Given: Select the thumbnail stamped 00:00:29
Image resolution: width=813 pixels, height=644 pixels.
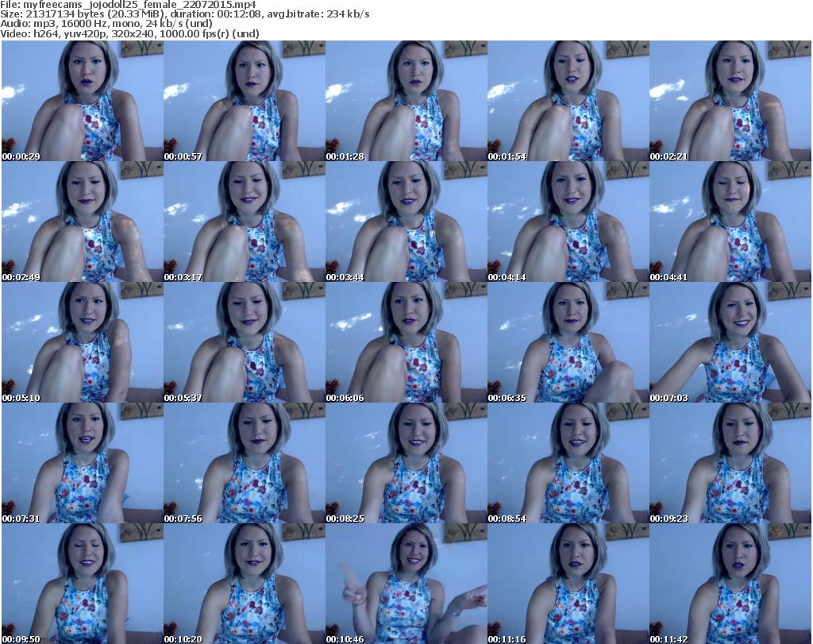Looking at the screenshot, I should click(83, 101).
